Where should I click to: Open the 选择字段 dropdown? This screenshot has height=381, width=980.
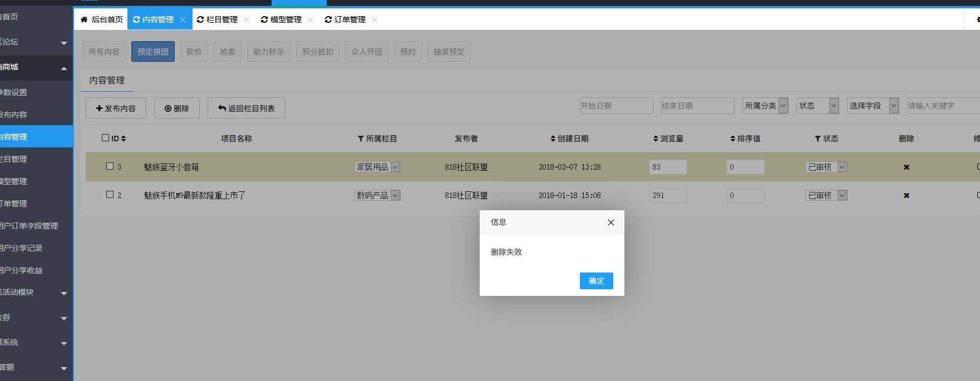873,106
